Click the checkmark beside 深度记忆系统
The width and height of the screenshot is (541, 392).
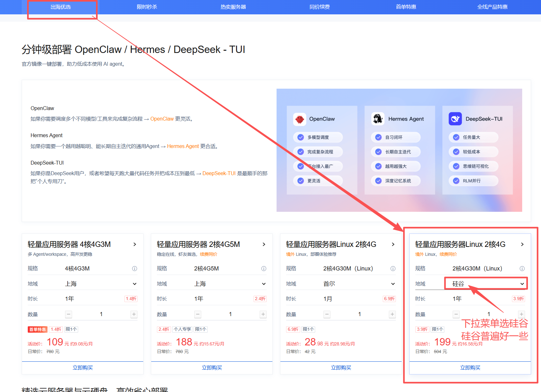pyautogui.click(x=378, y=181)
